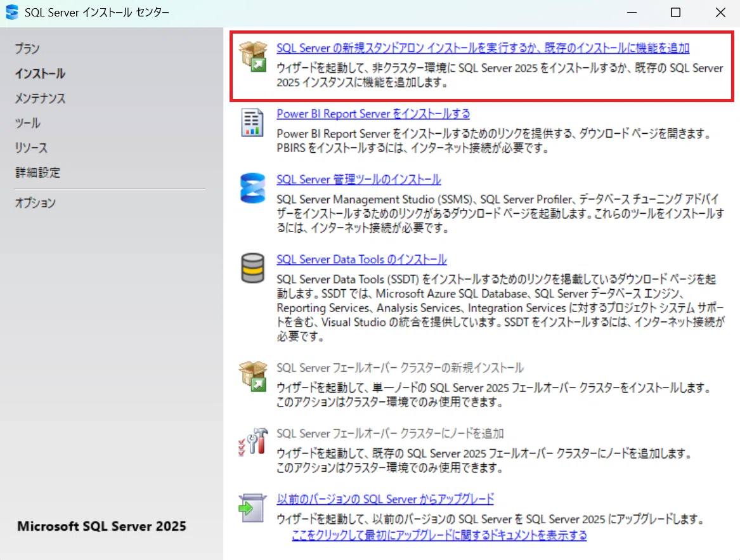
Task: Maximize the install center window
Action: point(676,12)
